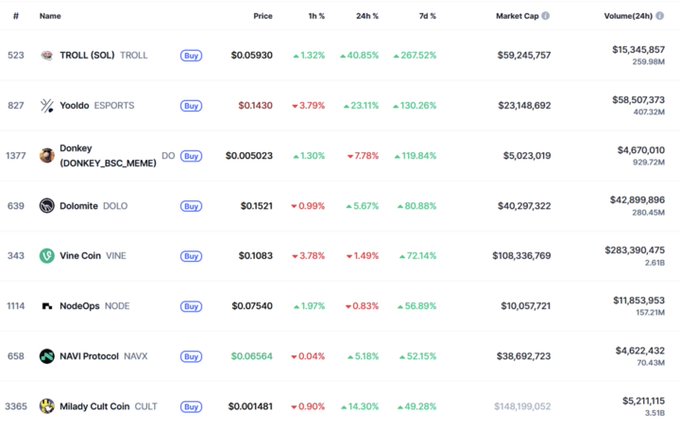Click the 24h change 14.30%
The image size is (680, 431).
(360, 406)
